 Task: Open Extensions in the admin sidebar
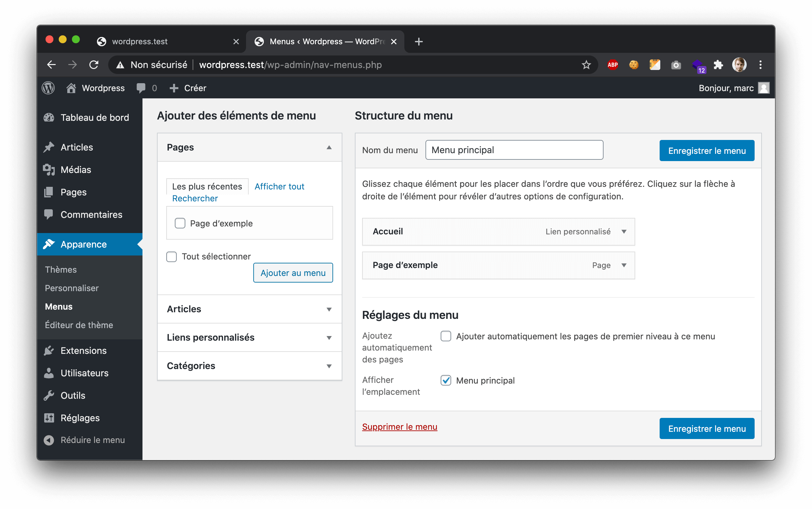(x=83, y=351)
